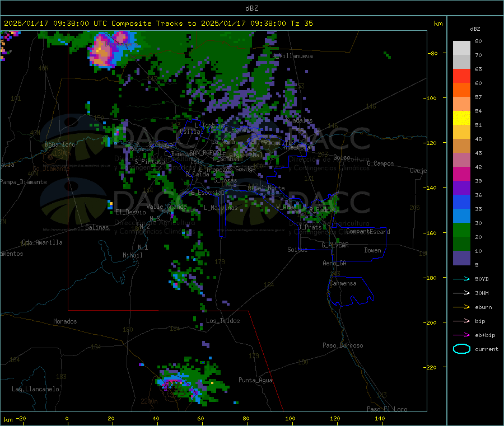Click the cyan 'current' oval legend icon
The image size is (504, 426).
(x=461, y=349)
